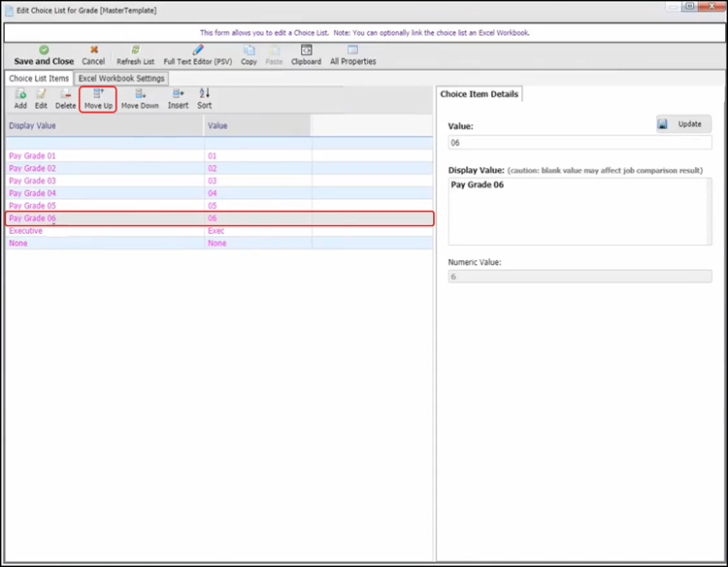The height and width of the screenshot is (567, 728).
Task: Add a new choice list item
Action: click(20, 94)
